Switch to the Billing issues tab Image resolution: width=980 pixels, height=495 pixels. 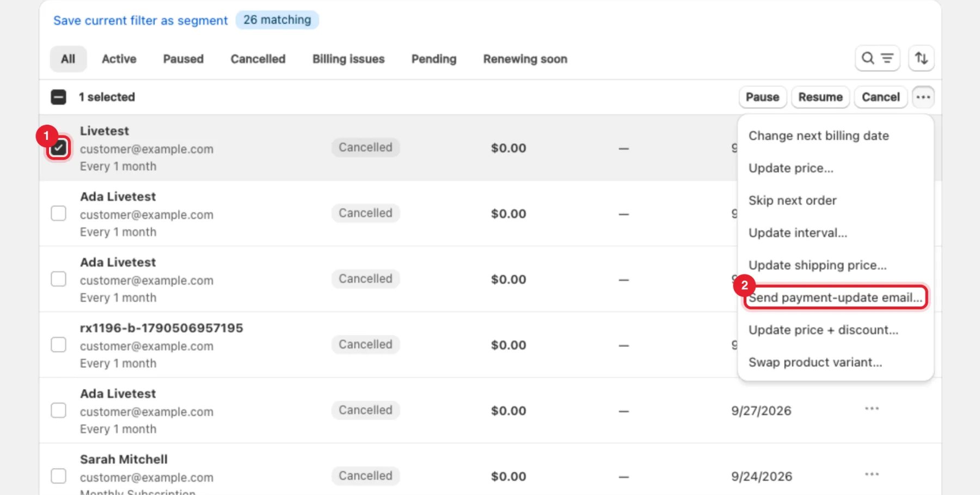(x=348, y=59)
